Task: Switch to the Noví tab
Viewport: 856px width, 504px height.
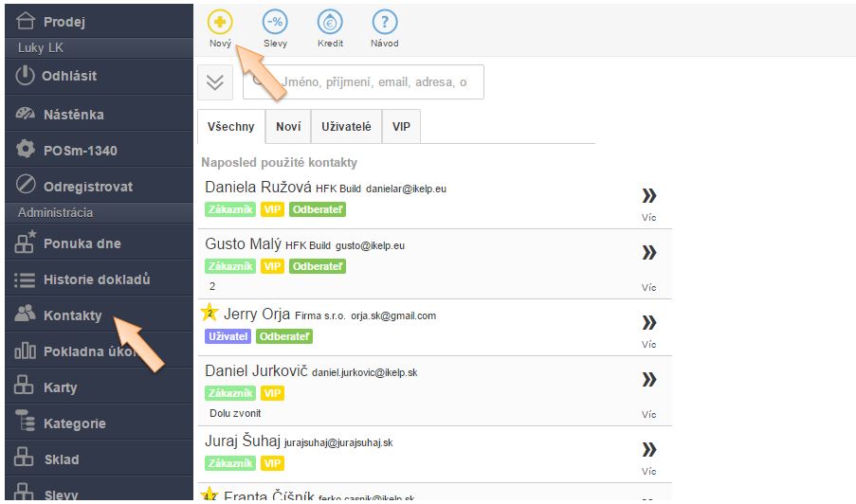Action: [x=288, y=127]
